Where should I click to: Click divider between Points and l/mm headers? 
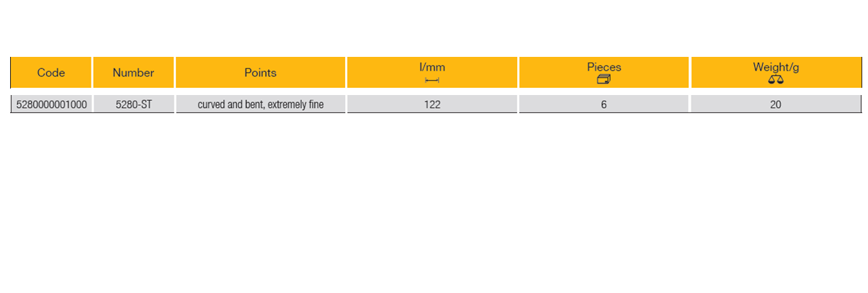[346, 73]
